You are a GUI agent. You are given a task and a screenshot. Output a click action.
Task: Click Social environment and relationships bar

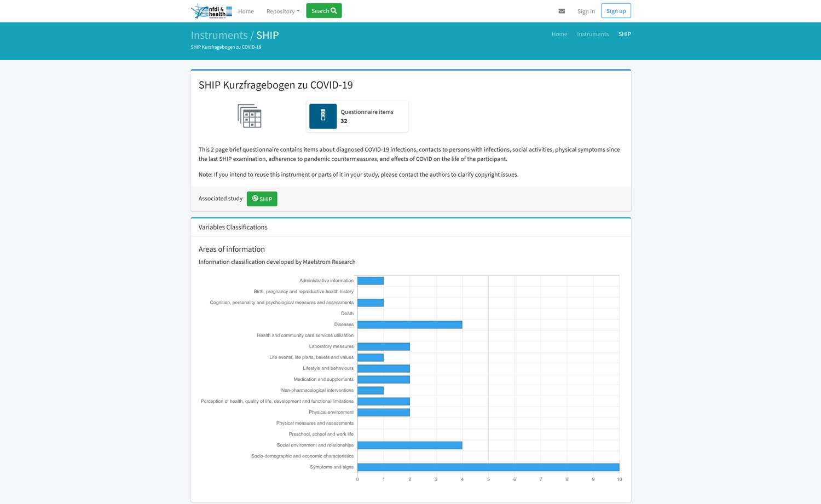point(409,445)
